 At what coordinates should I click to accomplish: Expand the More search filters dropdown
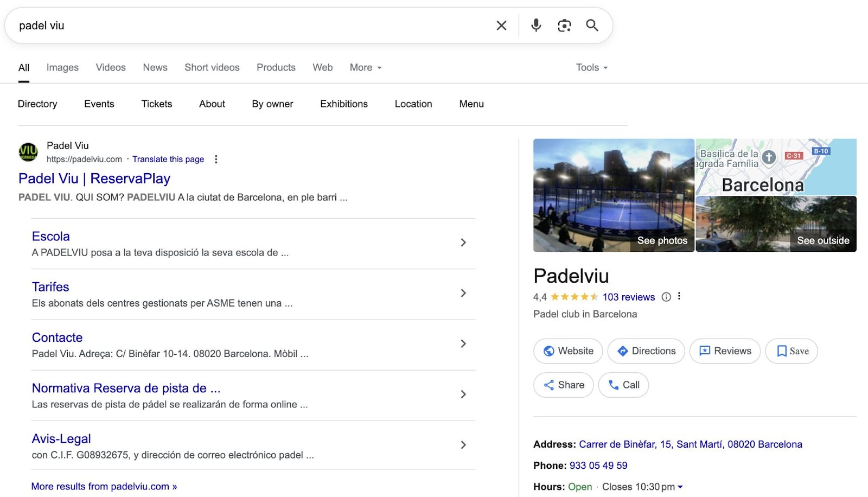coord(366,67)
